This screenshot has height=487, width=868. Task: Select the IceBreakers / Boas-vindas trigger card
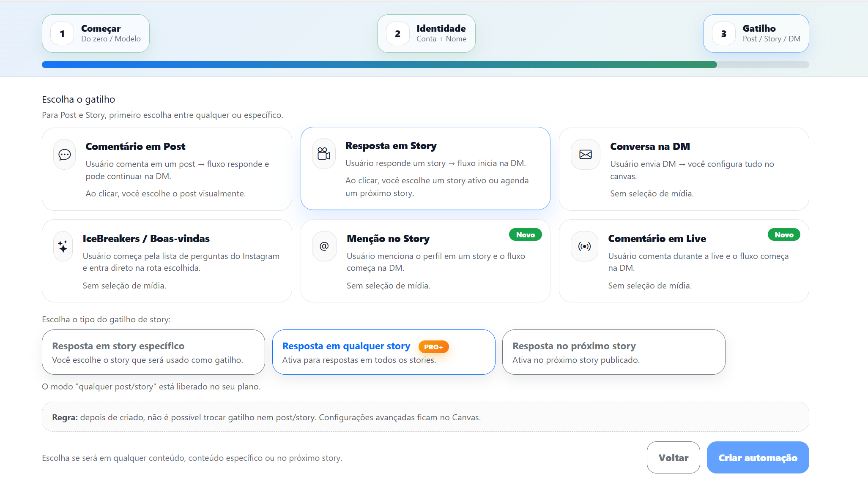coord(167,261)
